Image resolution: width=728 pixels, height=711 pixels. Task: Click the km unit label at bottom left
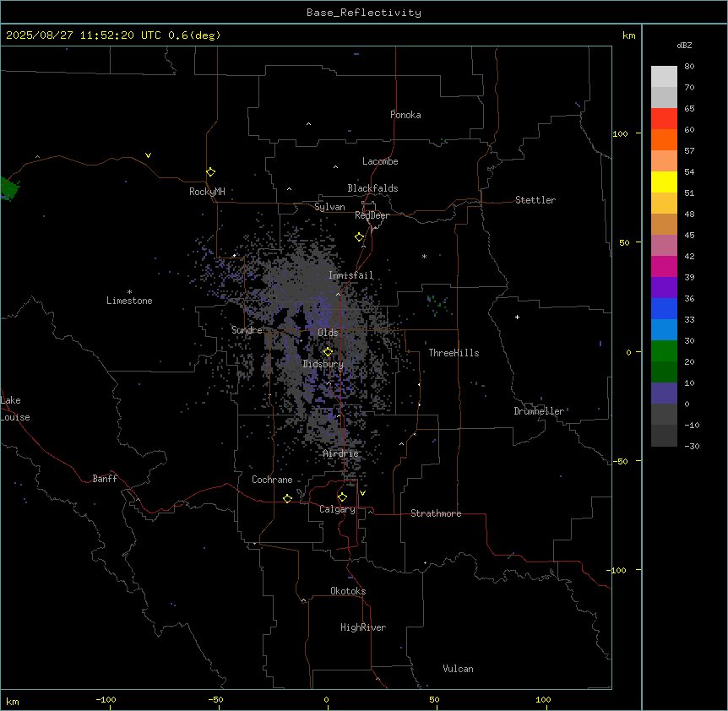pos(13,701)
